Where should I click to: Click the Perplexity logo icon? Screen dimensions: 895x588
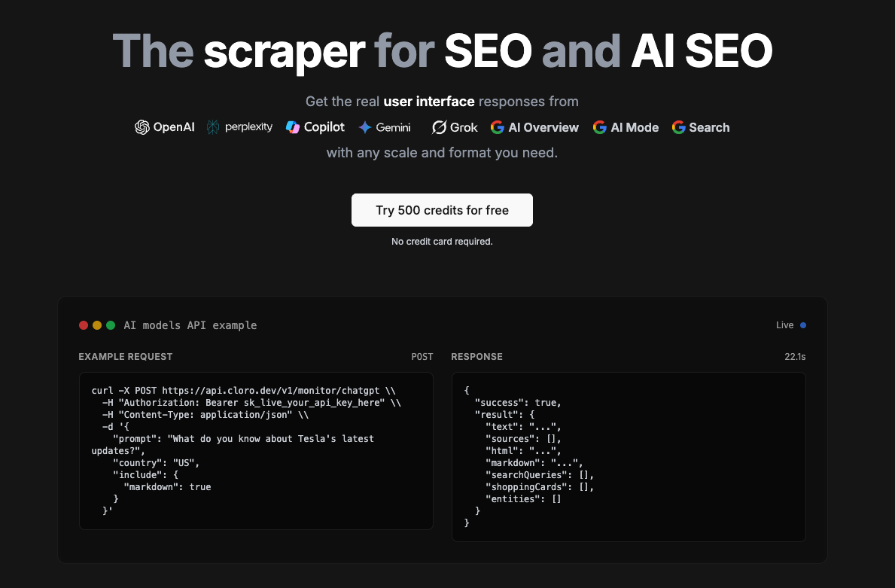point(212,127)
